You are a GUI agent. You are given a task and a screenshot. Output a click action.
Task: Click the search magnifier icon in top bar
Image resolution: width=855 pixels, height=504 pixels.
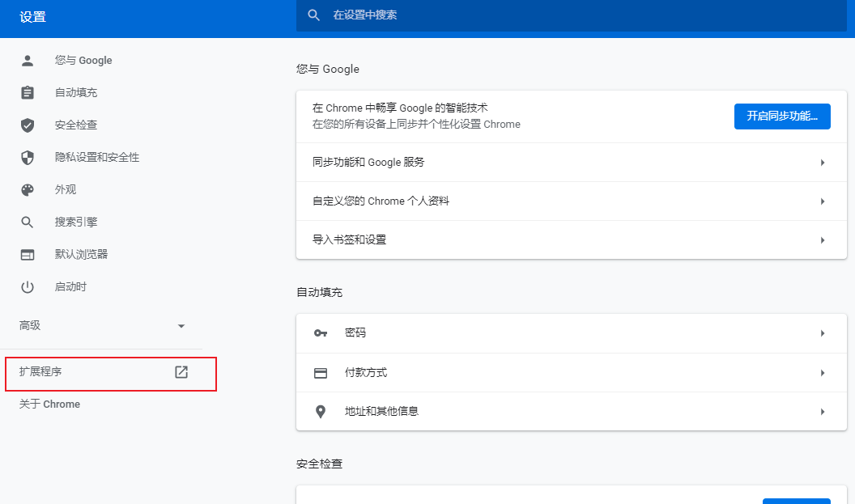click(313, 15)
